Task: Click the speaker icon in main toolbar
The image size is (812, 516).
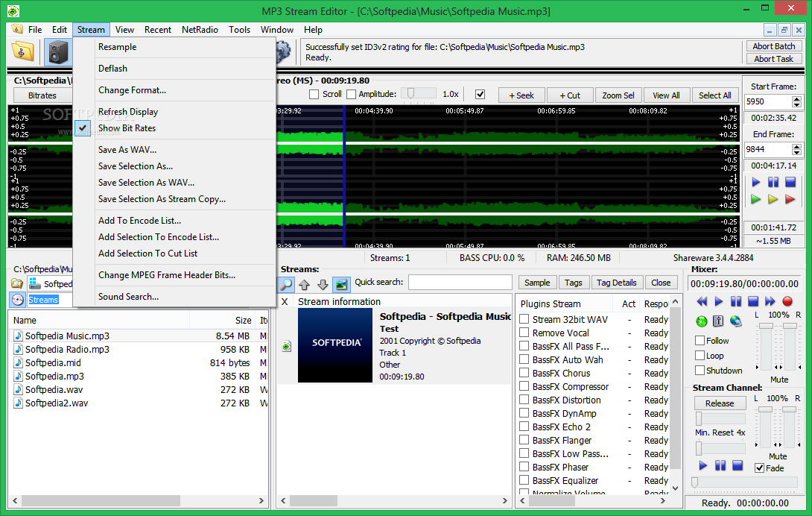Action: (57, 52)
